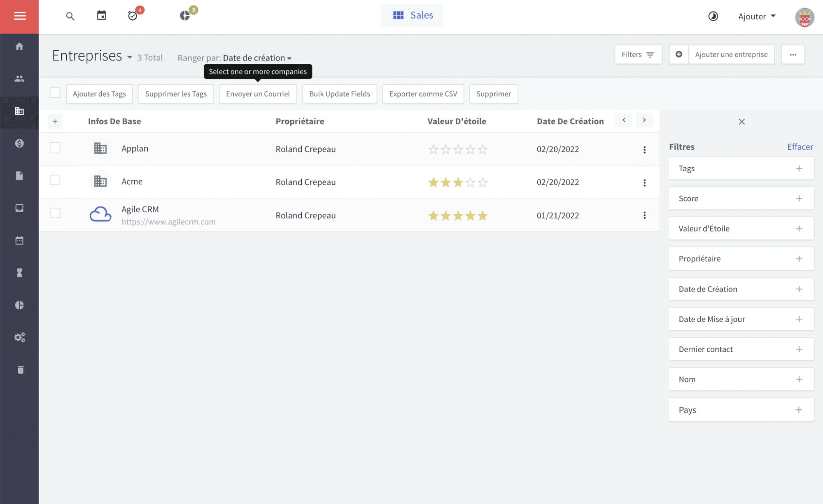Viewport: 823px width, 504px height.
Task: Open three-dot menu for Acme row
Action: 644,182
